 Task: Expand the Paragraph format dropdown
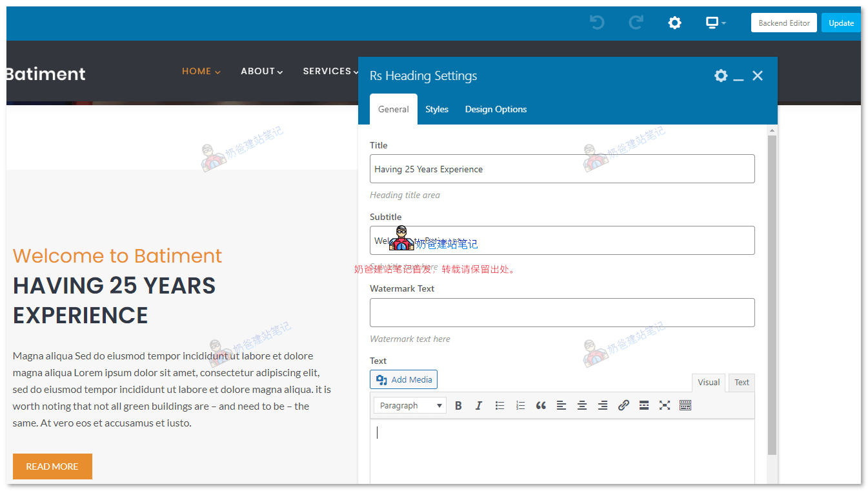pos(410,406)
